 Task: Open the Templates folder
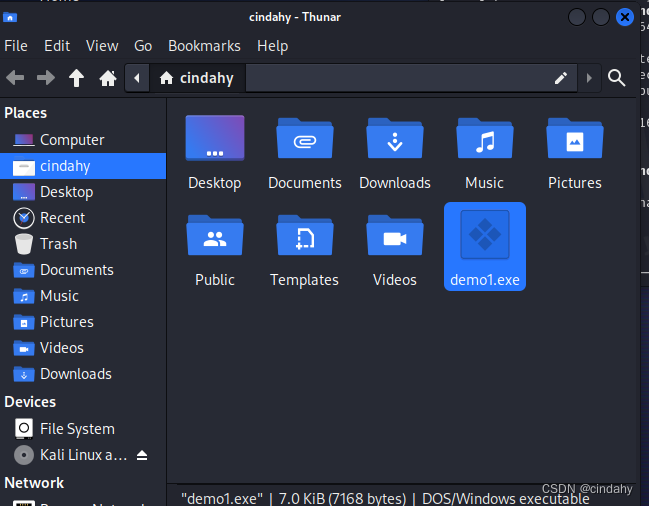tap(304, 238)
